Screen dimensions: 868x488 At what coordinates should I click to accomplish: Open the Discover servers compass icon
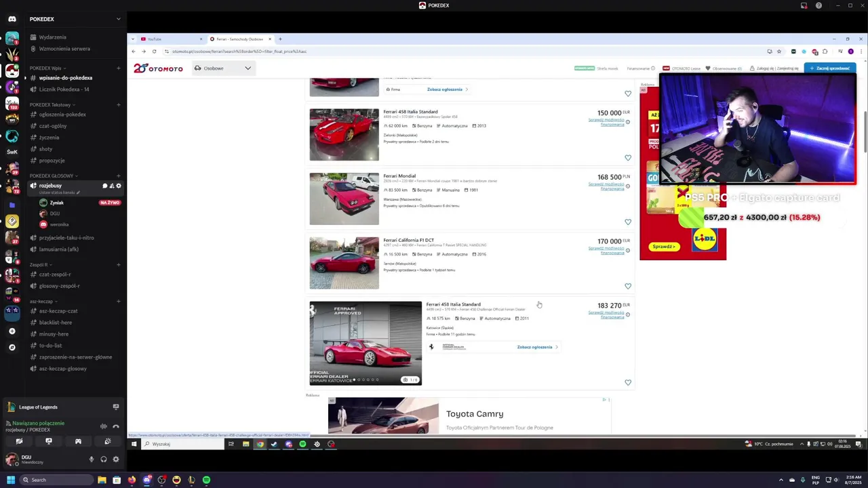pyautogui.click(x=12, y=347)
